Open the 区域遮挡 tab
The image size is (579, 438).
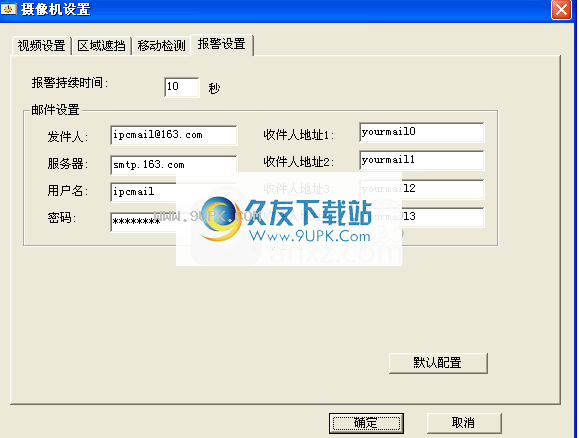102,46
